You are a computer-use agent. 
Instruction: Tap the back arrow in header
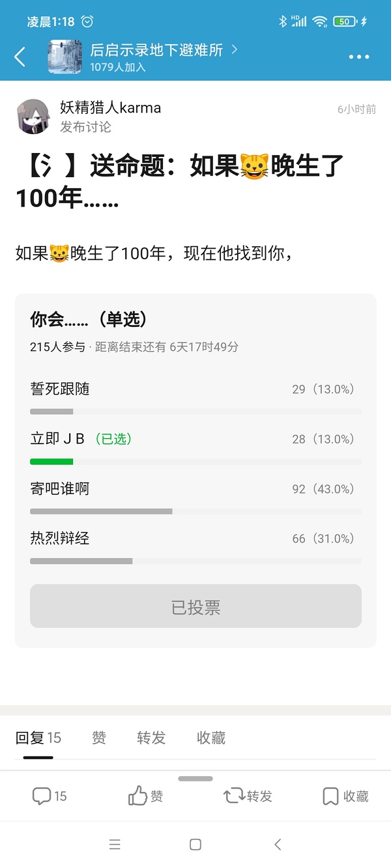20,57
